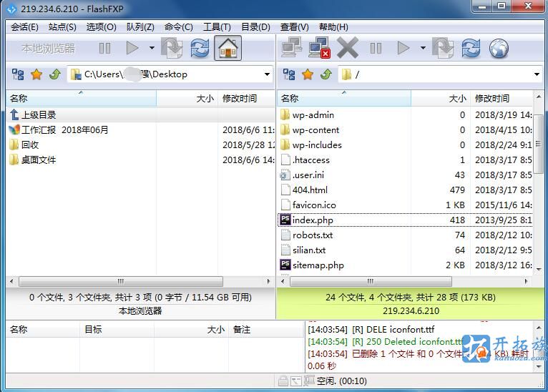Click local transfer queue document icon
The width and height of the screenshot is (548, 392).
coord(172,48)
